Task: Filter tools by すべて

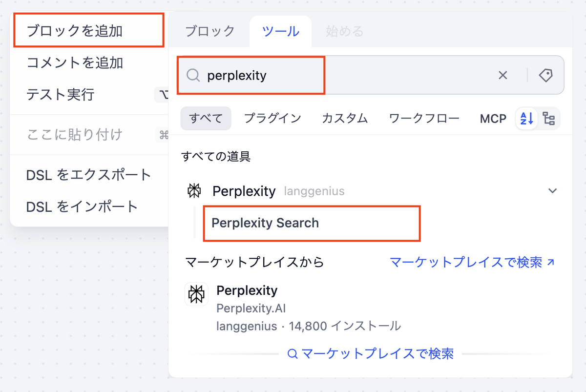Action: (x=206, y=119)
